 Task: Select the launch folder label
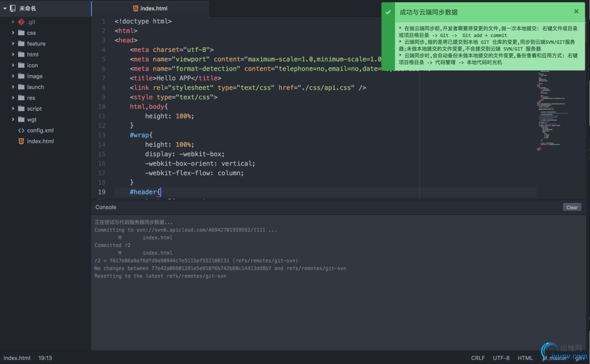coord(36,87)
